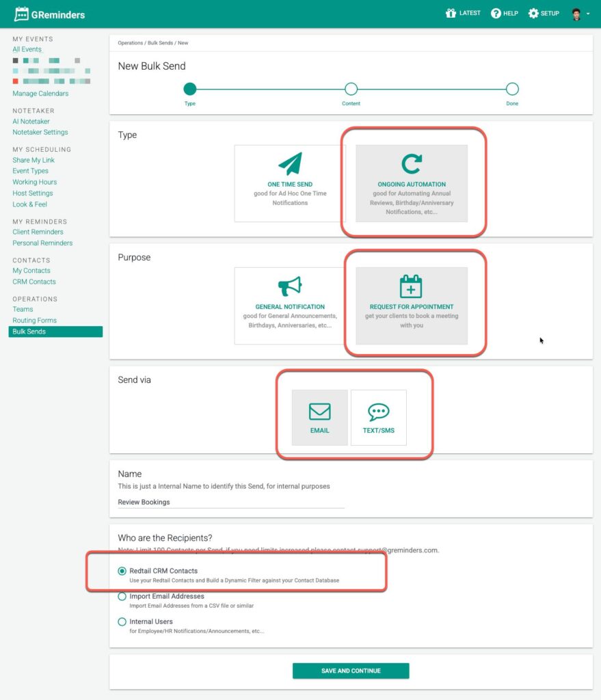The height and width of the screenshot is (700, 601).
Task: Click the Help question mark icon
Action: click(496, 14)
